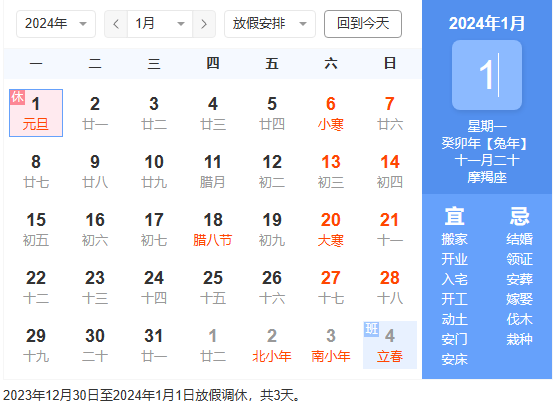Select January 15 初五

(36, 229)
